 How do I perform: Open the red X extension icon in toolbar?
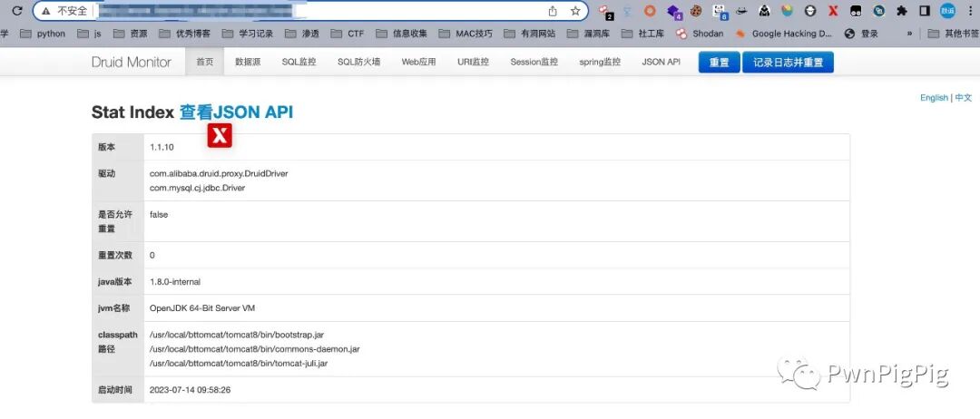point(832,11)
